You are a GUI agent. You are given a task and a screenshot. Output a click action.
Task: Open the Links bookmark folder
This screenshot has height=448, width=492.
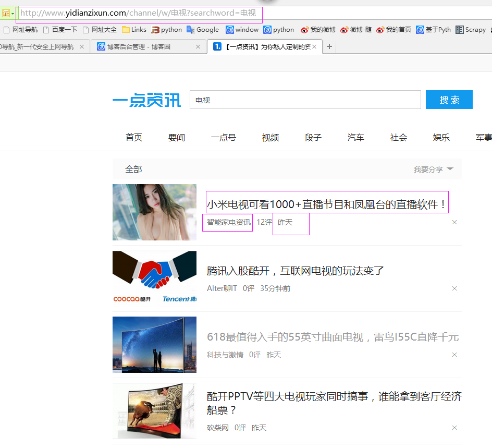point(134,30)
